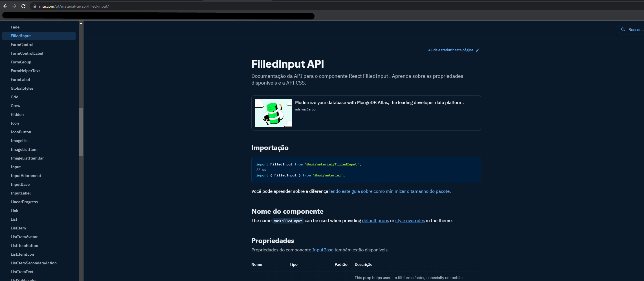Click the sidebar scroll-up arrow
Image resolution: width=644 pixels, height=281 pixels.
[81, 23]
